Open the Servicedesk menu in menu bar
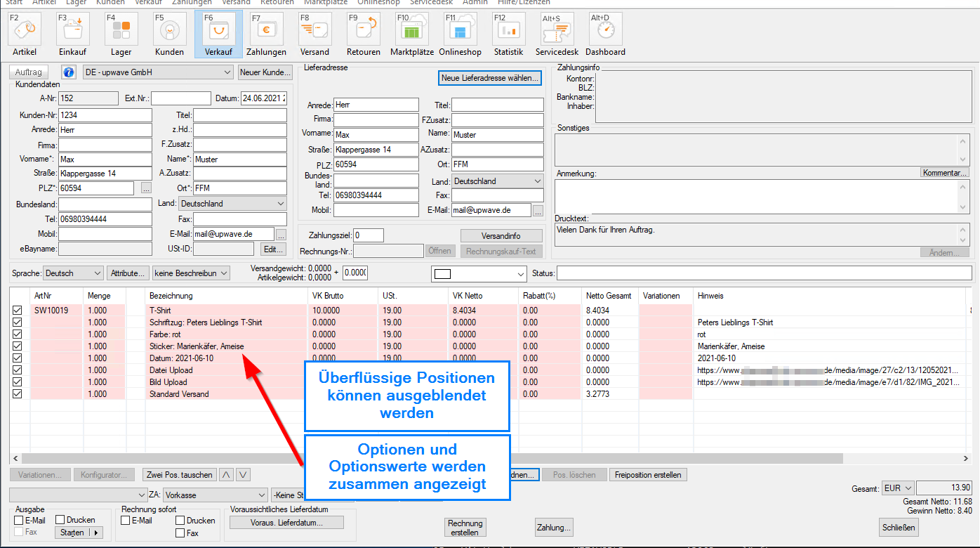Screen dimensions: 980x548 pos(431,3)
